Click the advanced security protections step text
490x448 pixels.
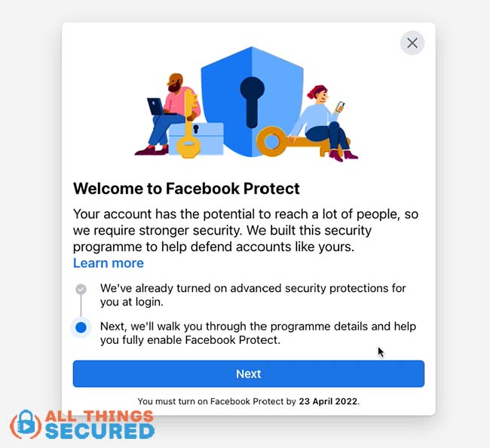click(253, 295)
